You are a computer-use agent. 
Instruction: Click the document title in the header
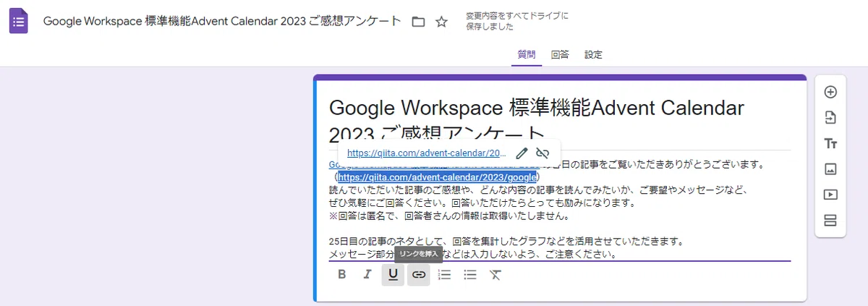pos(222,21)
